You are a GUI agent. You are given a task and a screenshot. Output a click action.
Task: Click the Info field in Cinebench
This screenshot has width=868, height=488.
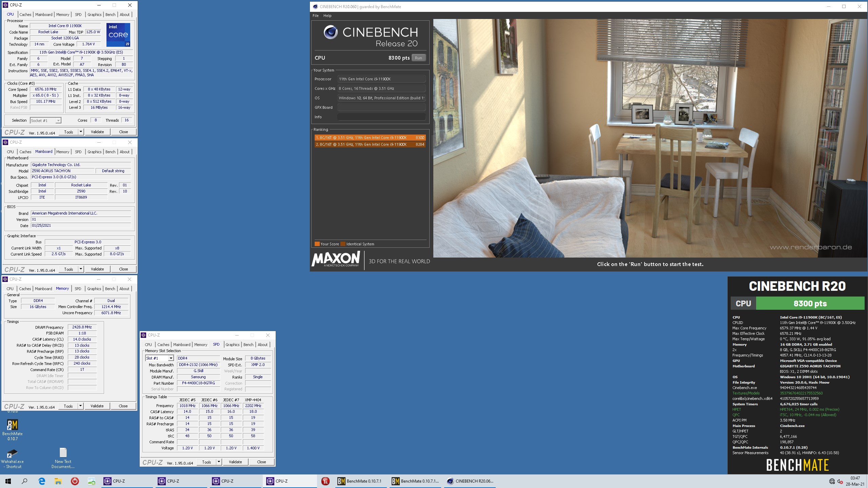pos(381,117)
